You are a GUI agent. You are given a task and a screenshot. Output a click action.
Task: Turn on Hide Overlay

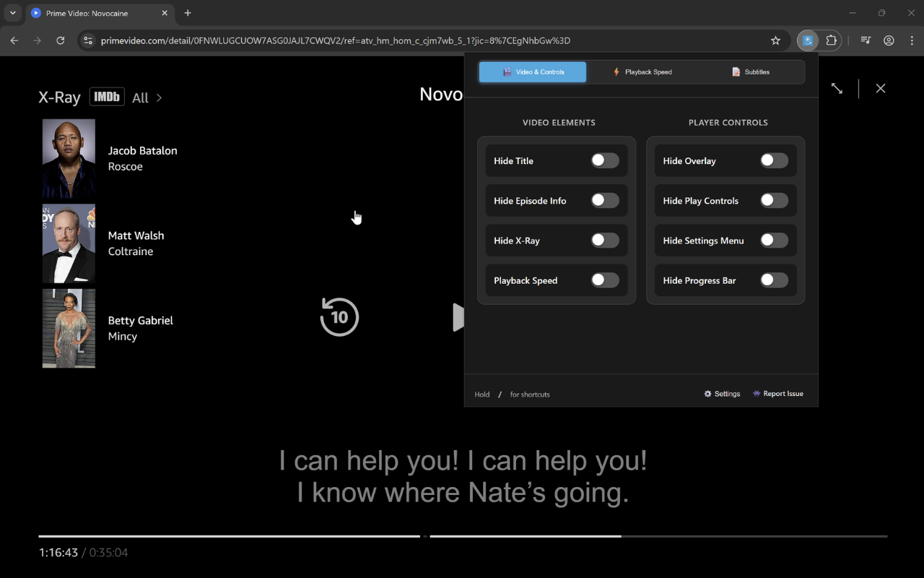[x=774, y=160]
